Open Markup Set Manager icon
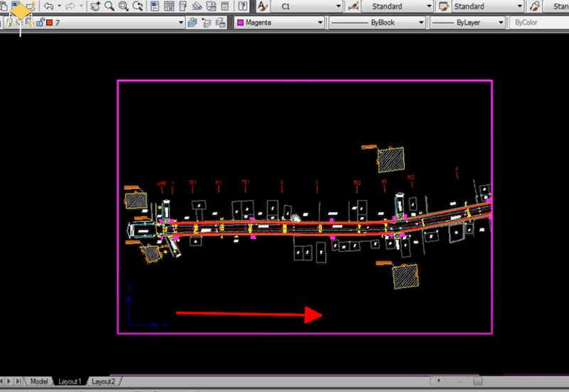This screenshot has height=392, width=569. (211, 6)
